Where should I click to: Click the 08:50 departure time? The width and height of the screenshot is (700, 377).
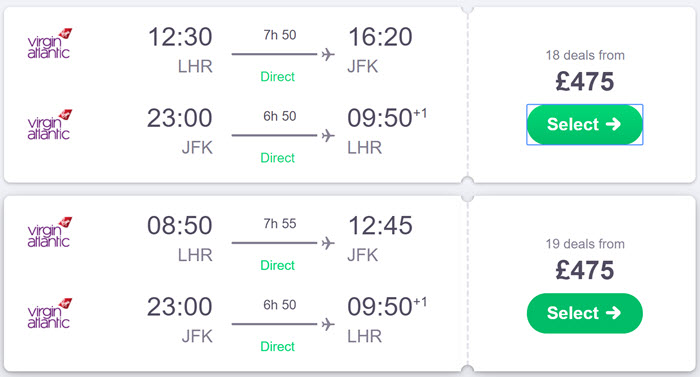pos(180,226)
